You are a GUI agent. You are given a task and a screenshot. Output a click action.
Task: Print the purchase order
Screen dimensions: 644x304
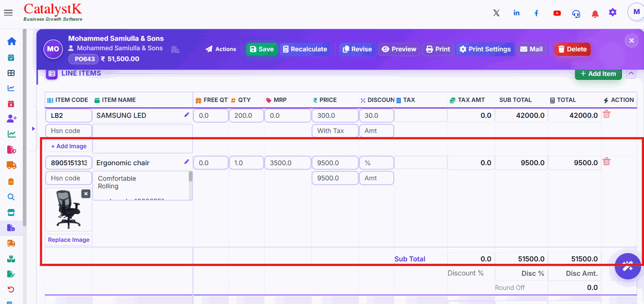(x=438, y=49)
